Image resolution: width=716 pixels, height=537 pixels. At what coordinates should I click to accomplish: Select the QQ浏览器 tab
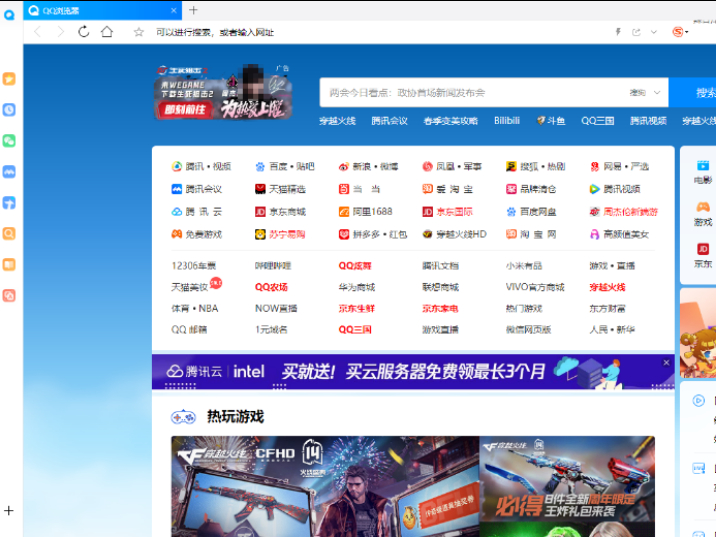103,11
